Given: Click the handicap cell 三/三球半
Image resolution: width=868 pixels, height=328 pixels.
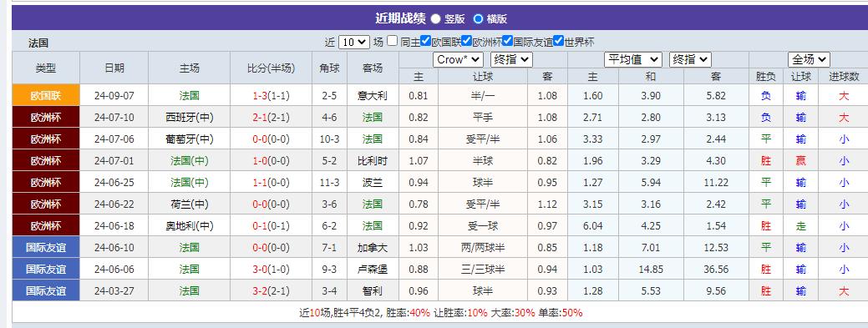Looking at the screenshot, I should [483, 270].
